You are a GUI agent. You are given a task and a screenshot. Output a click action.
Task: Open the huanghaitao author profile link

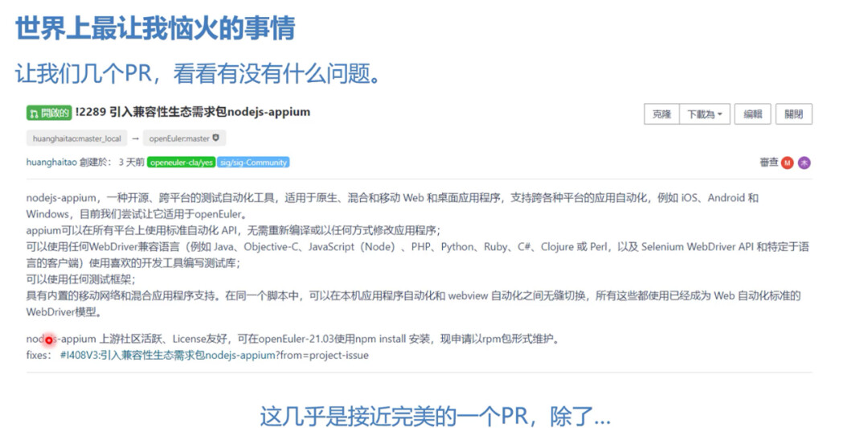[51, 163]
